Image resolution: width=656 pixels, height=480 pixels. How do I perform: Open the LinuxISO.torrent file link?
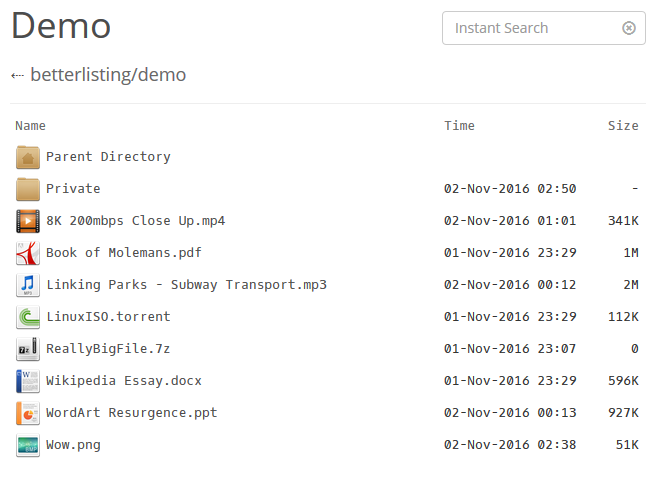point(108,317)
